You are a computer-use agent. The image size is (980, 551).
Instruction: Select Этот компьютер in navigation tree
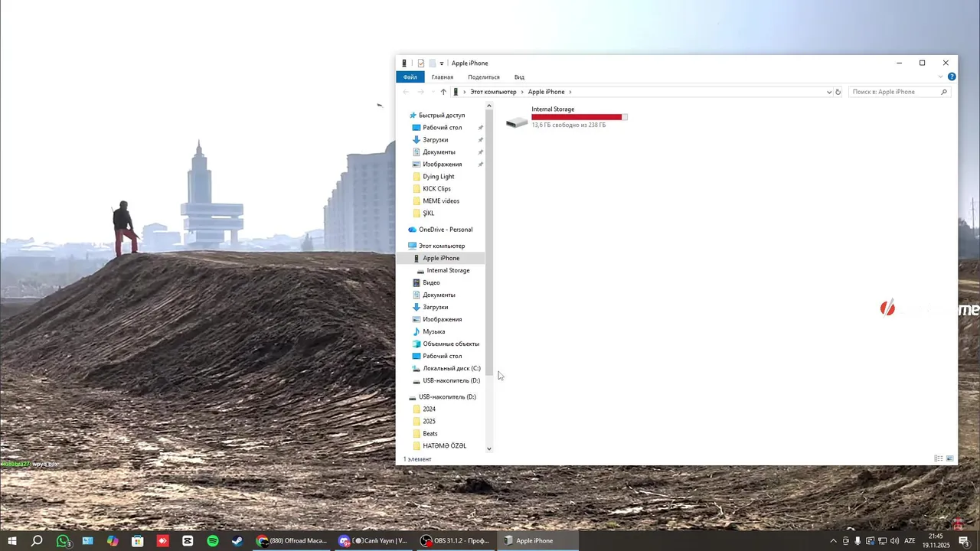(x=442, y=246)
